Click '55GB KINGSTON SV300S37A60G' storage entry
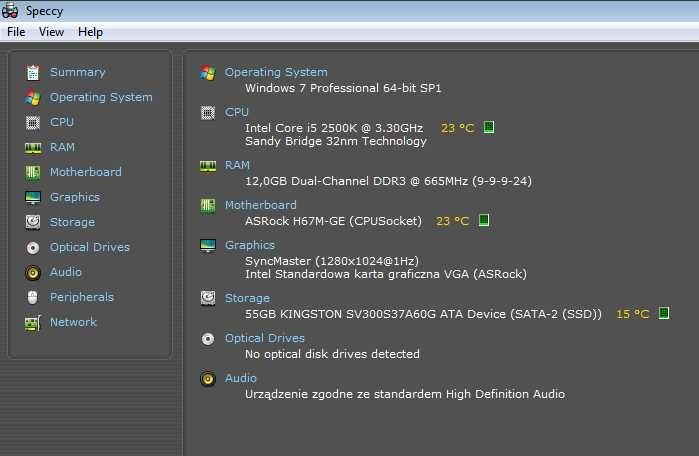This screenshot has width=699, height=456. [x=423, y=314]
